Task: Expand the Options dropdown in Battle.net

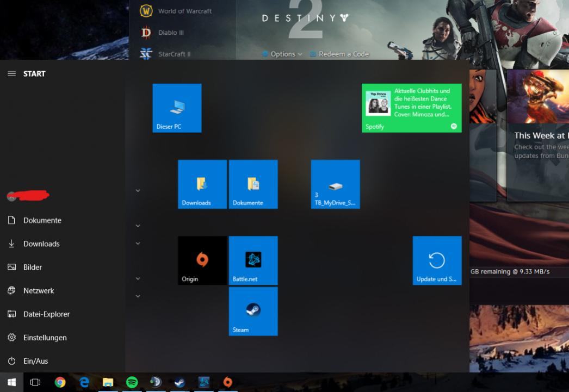Action: [x=283, y=54]
